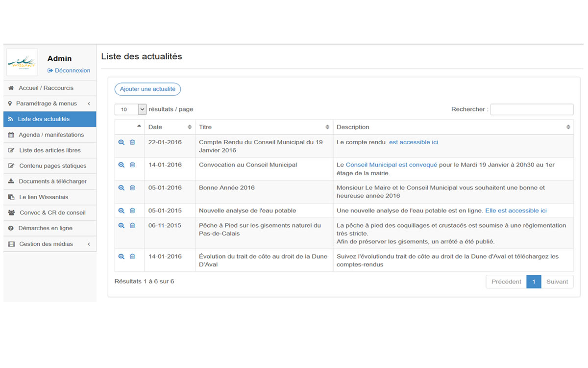Open Agenda / manifestations menu item
This screenshot has height=368, width=588.
(x=49, y=135)
